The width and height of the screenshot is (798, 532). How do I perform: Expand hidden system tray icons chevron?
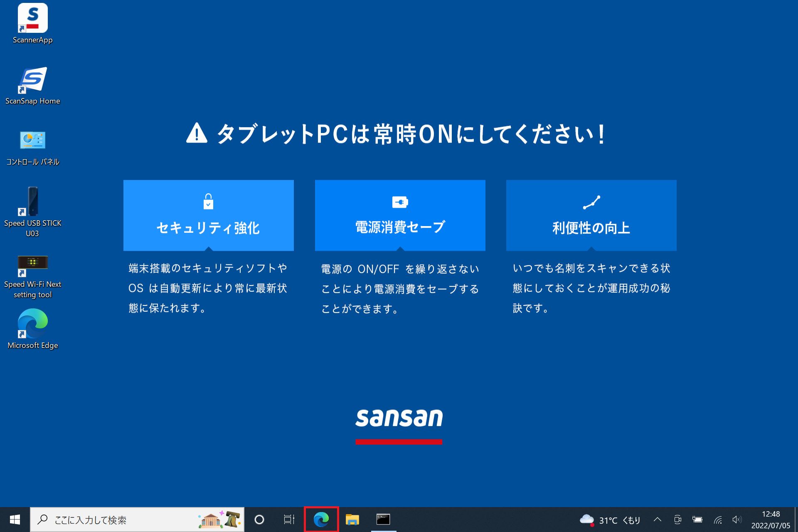point(658,520)
